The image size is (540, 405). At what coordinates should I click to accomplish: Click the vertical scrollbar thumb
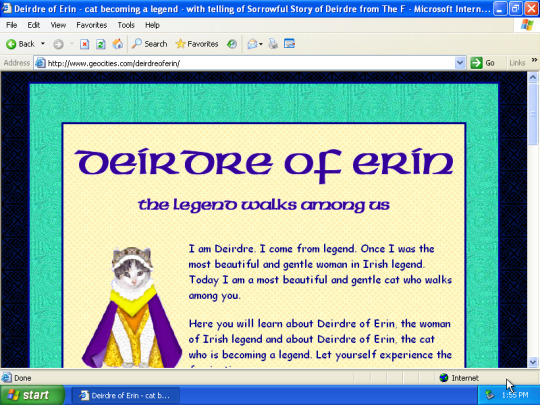pyautogui.click(x=532, y=114)
